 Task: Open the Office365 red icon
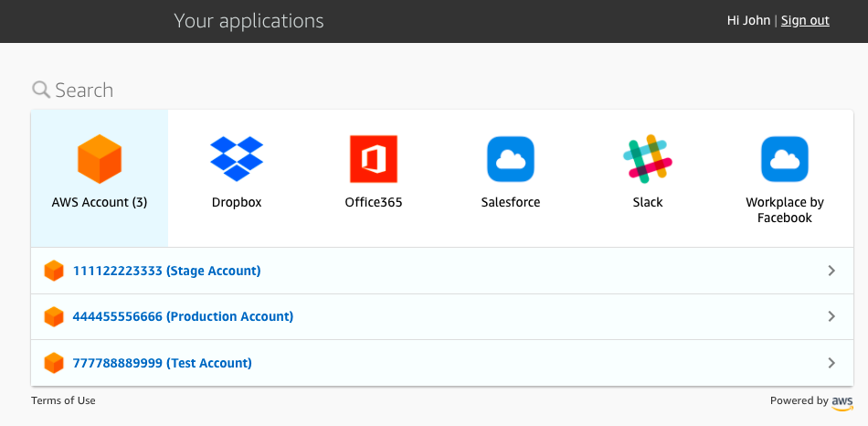(x=374, y=159)
